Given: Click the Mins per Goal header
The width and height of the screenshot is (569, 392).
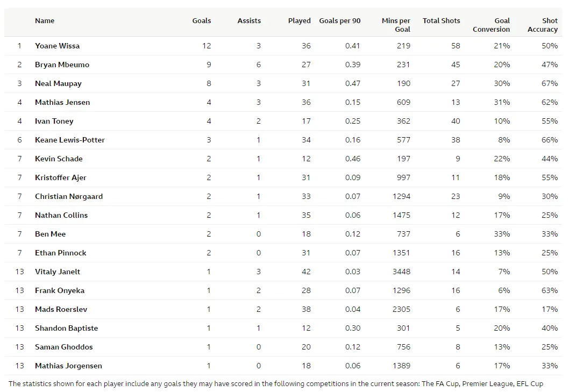Looking at the screenshot, I should [396, 25].
